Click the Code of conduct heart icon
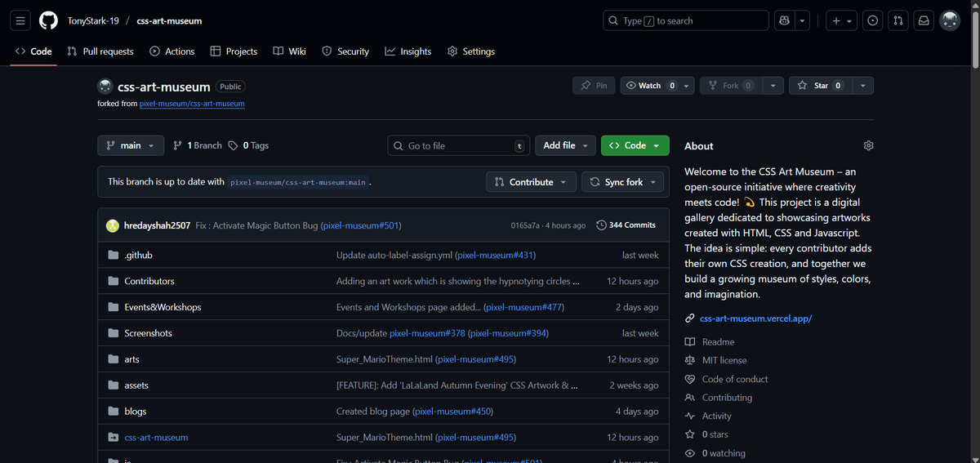 click(x=690, y=379)
